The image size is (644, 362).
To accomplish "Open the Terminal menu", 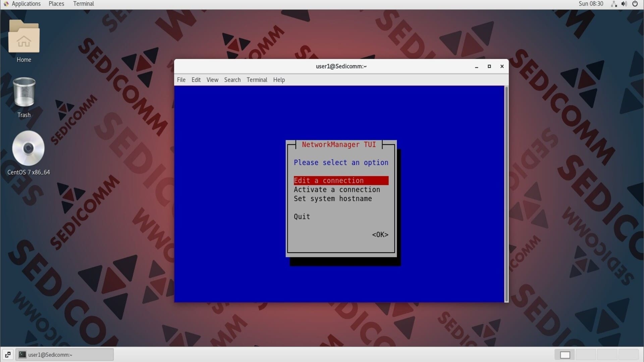I will [x=257, y=80].
